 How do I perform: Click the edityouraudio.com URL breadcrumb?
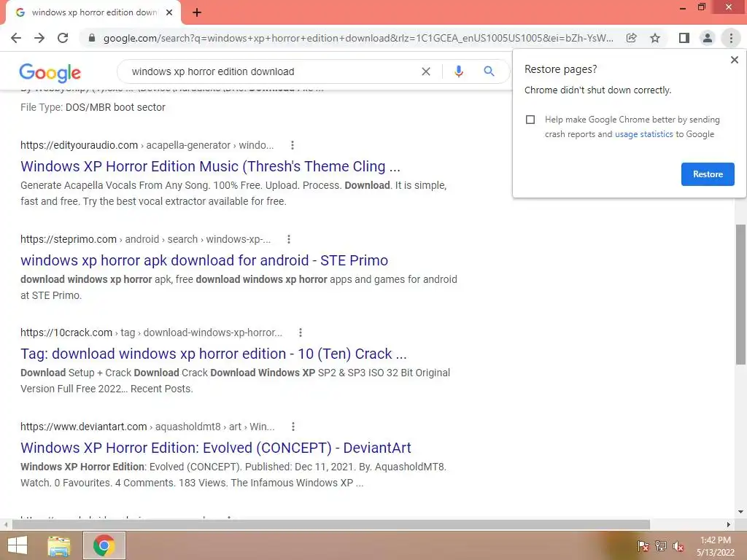click(x=147, y=145)
